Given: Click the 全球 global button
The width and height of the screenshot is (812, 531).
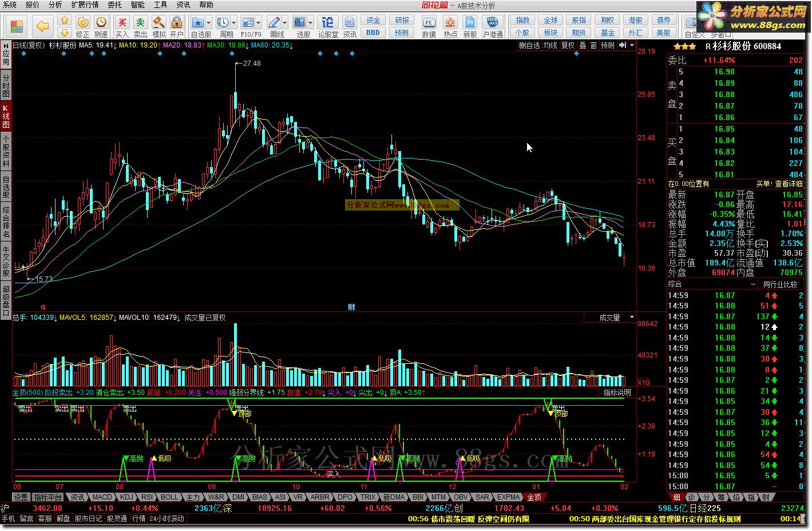Looking at the screenshot, I should click(x=550, y=20).
